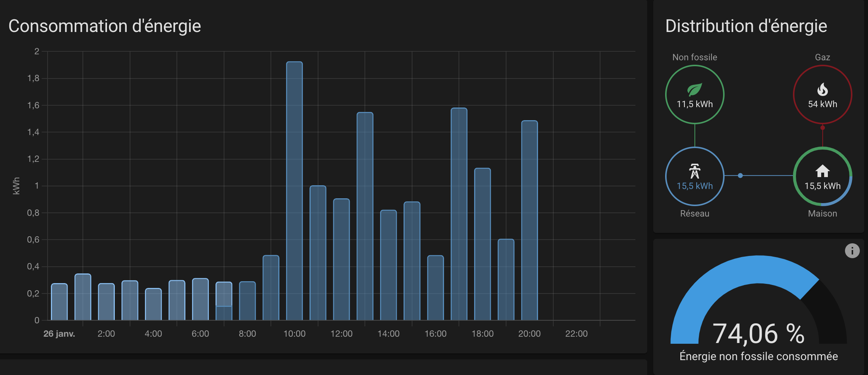Viewport: 868px width, 375px height.
Task: Click the 12:00 axis label
Action: pyautogui.click(x=341, y=334)
